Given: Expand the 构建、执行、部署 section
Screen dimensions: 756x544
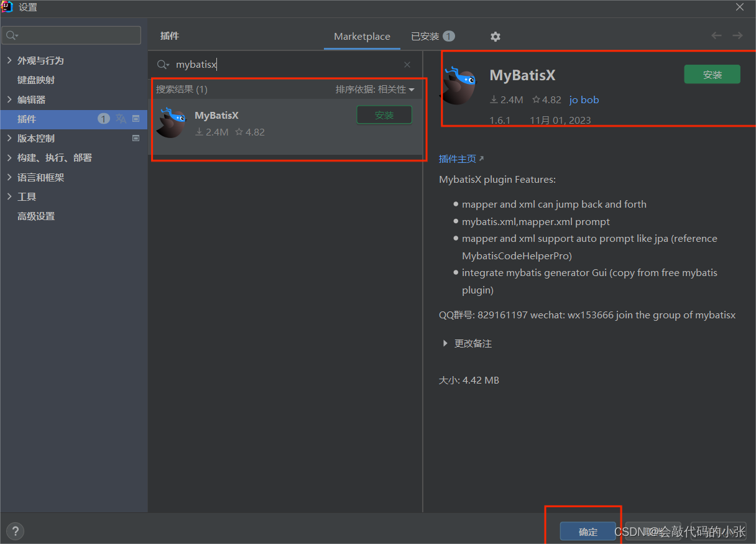Looking at the screenshot, I should click(9, 158).
